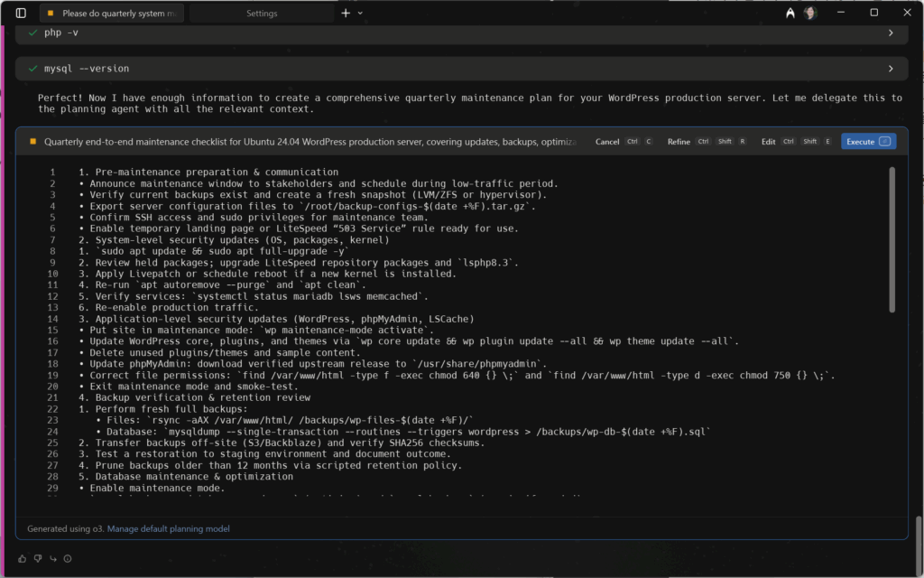Click the 'Update phpMyAdmin' line
Screen dimensions: 924x578
point(313,364)
